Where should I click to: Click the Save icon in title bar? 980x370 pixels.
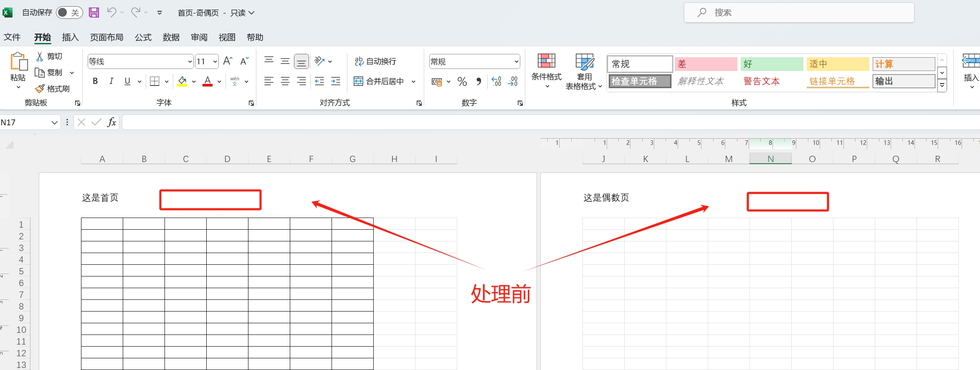[94, 13]
